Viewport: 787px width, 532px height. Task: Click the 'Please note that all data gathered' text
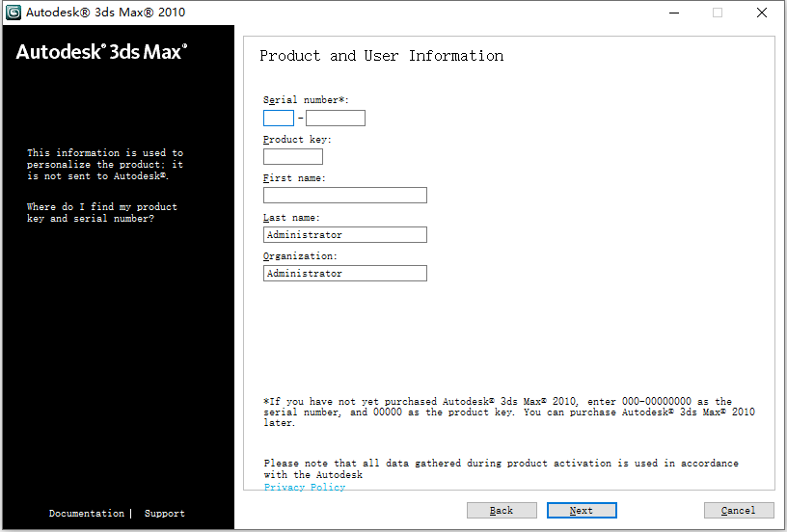[501, 468]
